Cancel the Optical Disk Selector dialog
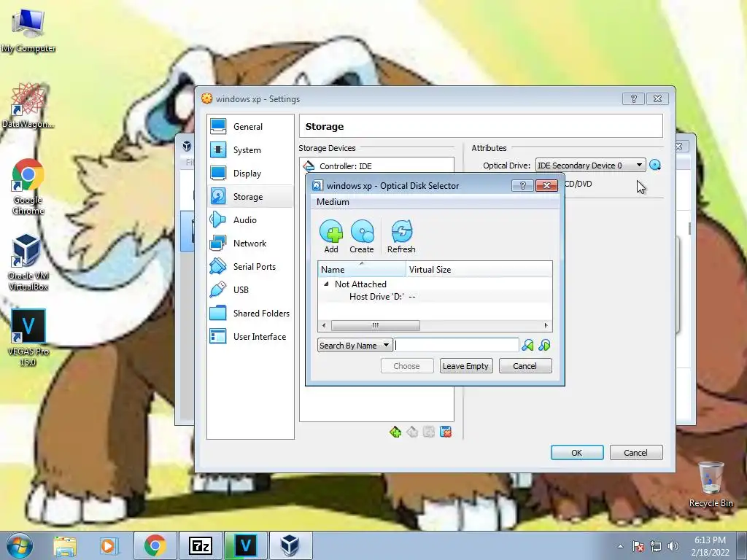This screenshot has width=747, height=560. point(525,366)
